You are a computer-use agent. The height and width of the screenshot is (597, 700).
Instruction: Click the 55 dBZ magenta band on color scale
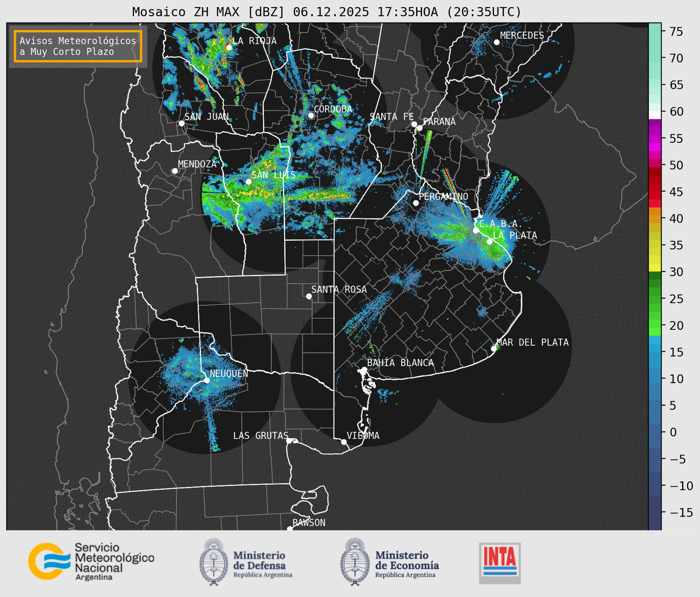click(x=655, y=139)
